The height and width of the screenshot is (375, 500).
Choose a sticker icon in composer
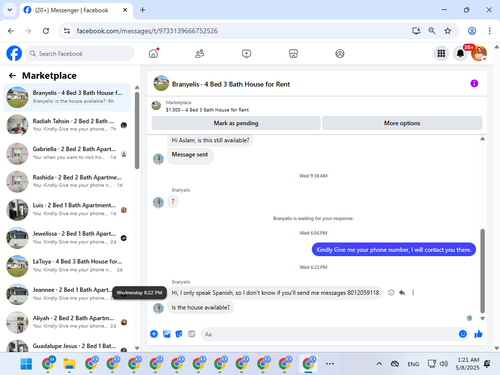click(179, 334)
